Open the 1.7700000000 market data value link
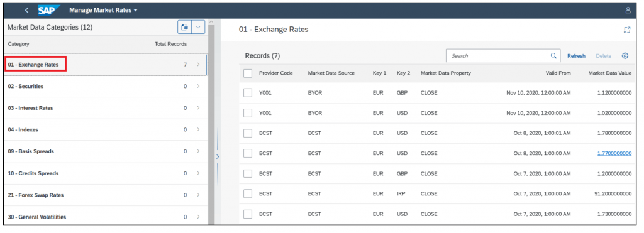Viewport: 644px width, 233px height. coord(614,153)
